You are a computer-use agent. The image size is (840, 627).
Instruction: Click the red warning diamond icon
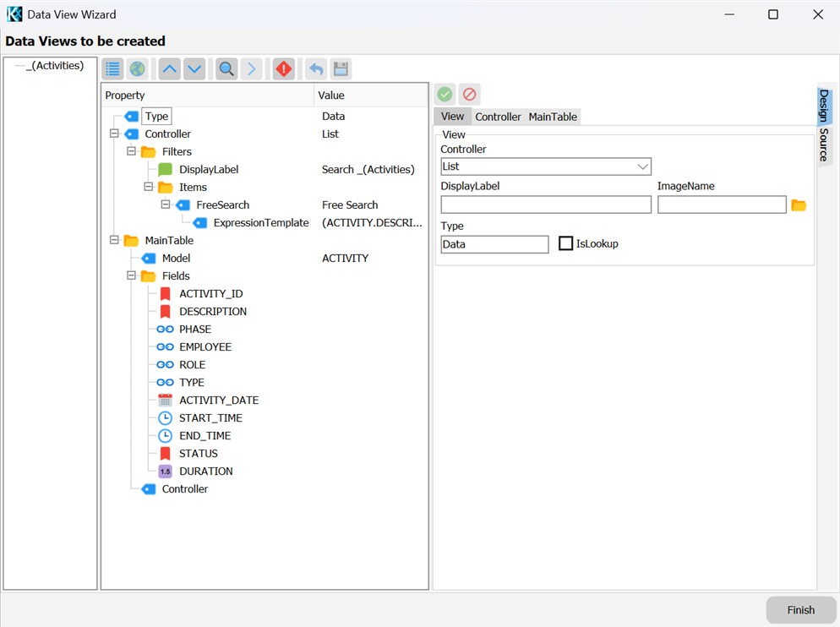283,69
